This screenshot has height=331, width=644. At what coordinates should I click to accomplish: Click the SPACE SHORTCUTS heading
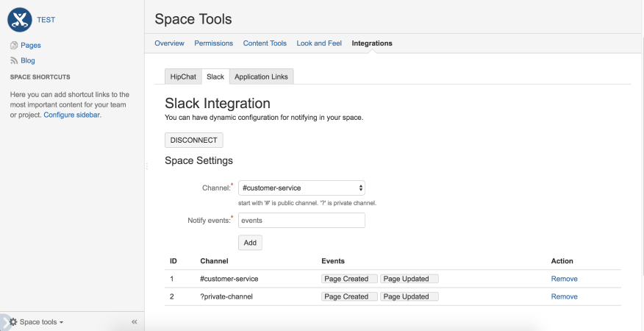coord(40,77)
